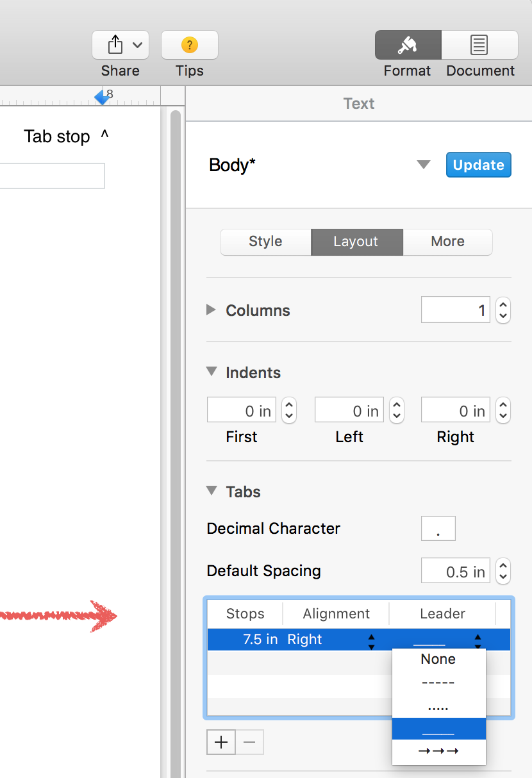532x778 pixels.
Task: Collapse the Tabs section
Action: tap(212, 491)
